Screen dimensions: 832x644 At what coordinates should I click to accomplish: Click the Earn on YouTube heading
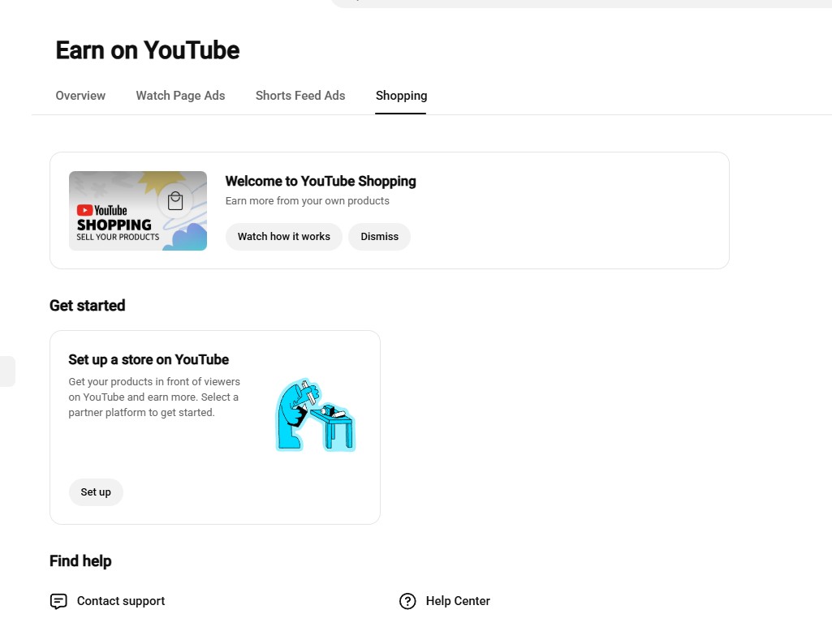[148, 50]
